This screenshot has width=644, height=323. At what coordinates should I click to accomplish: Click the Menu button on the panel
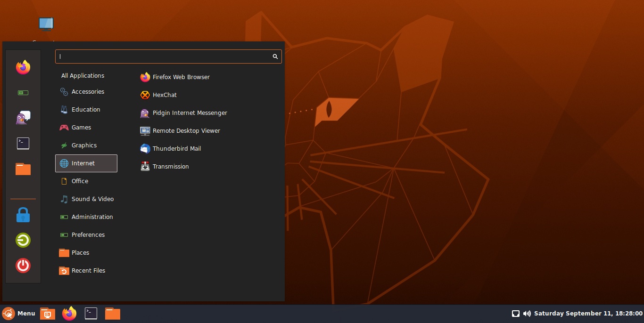[x=19, y=314]
